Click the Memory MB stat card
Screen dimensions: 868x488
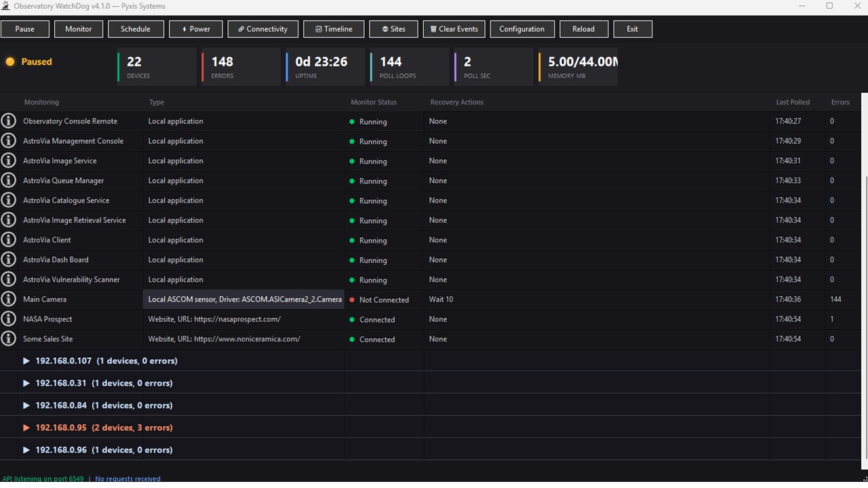578,66
